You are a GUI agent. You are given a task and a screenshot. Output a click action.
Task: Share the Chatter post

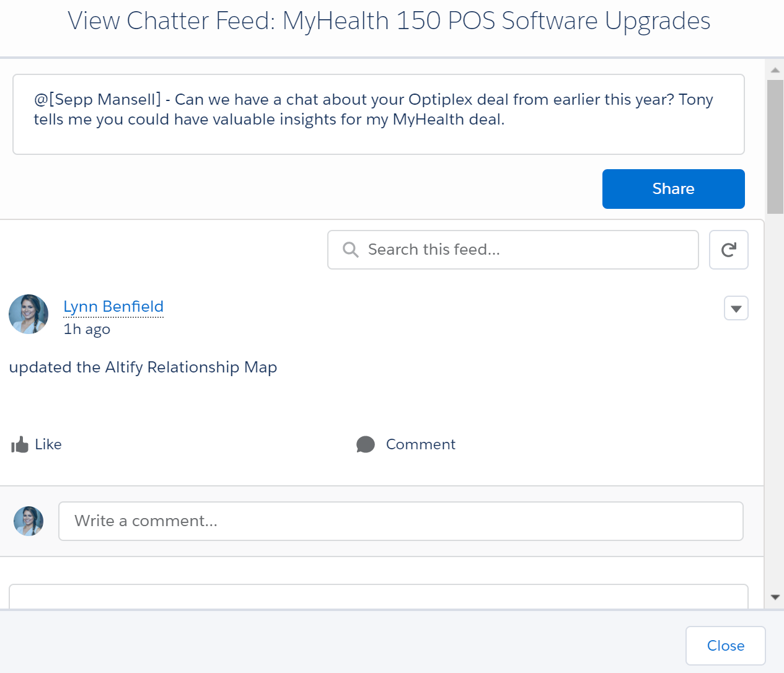[673, 189]
